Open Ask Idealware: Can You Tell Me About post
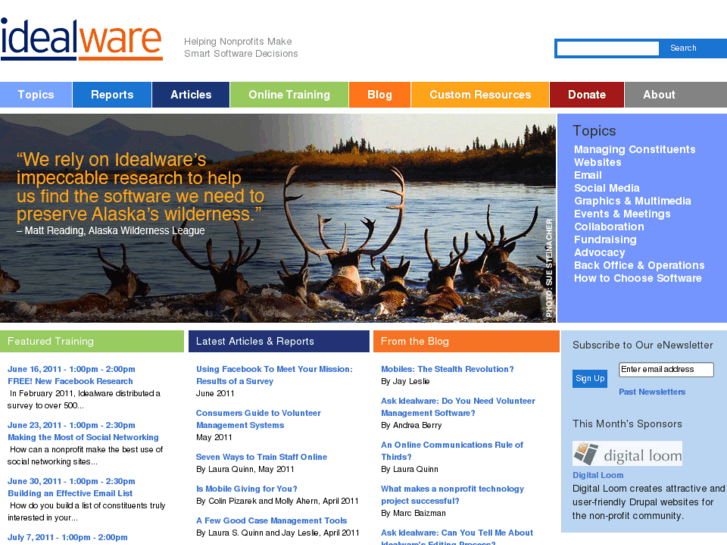 457,538
